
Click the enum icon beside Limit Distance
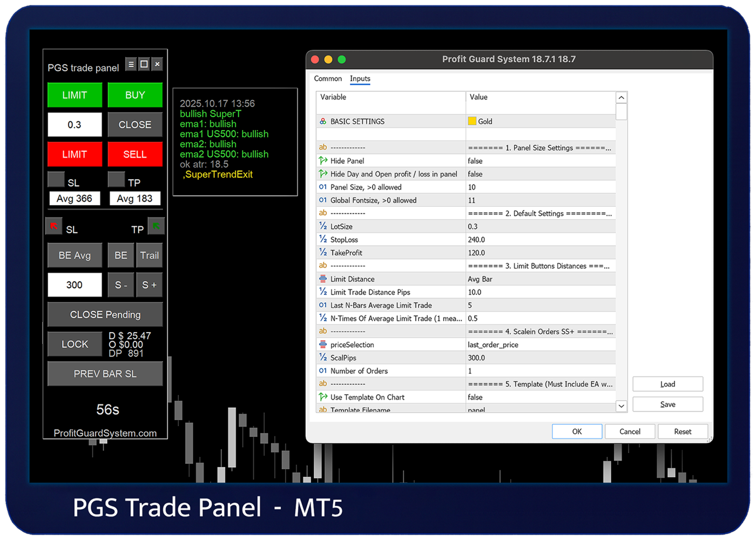(323, 279)
